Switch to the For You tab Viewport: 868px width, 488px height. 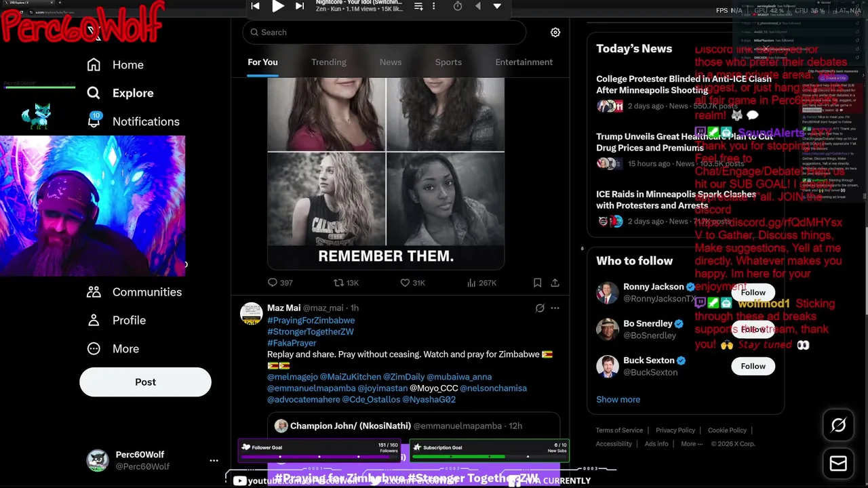click(262, 62)
